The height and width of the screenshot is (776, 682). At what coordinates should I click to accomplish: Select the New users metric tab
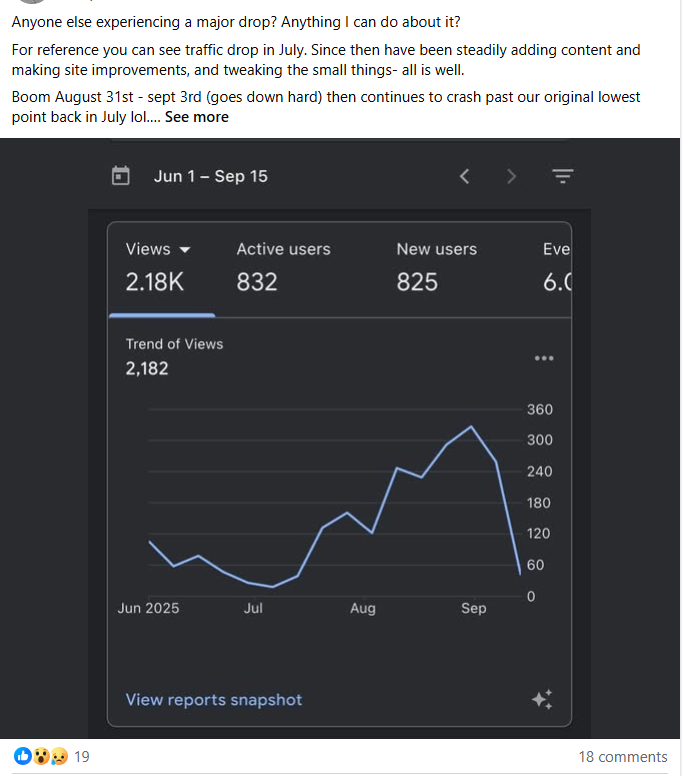pos(436,266)
